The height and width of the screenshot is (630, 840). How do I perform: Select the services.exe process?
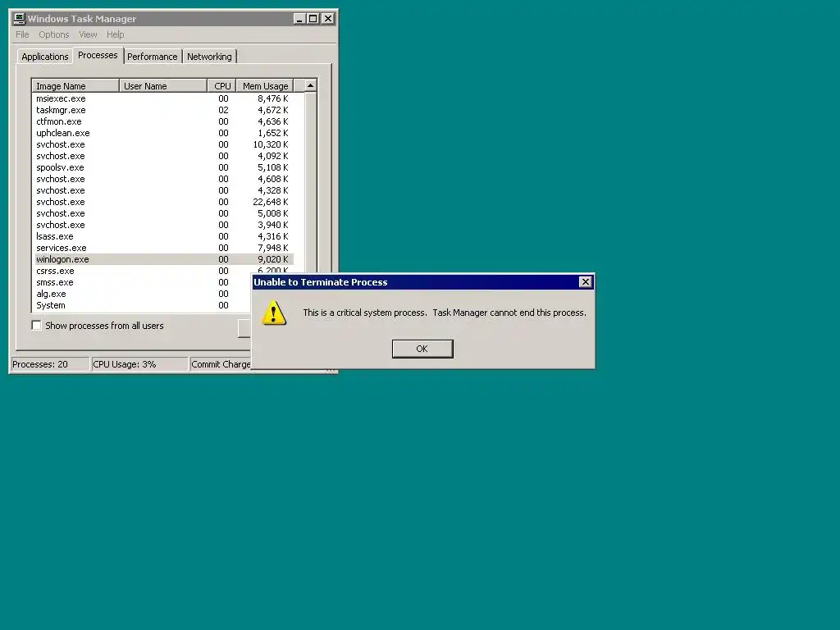[163, 248]
